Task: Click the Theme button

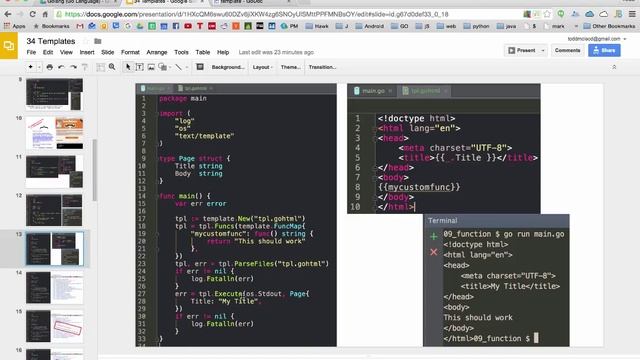Action: 291,67
